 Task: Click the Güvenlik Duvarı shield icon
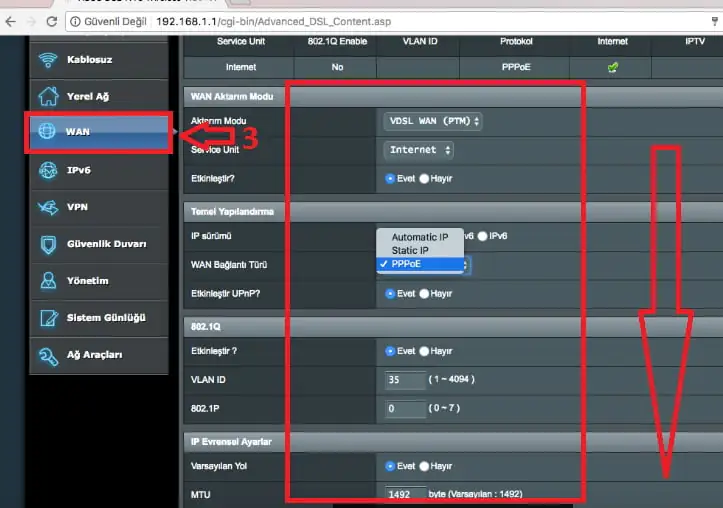pos(48,244)
